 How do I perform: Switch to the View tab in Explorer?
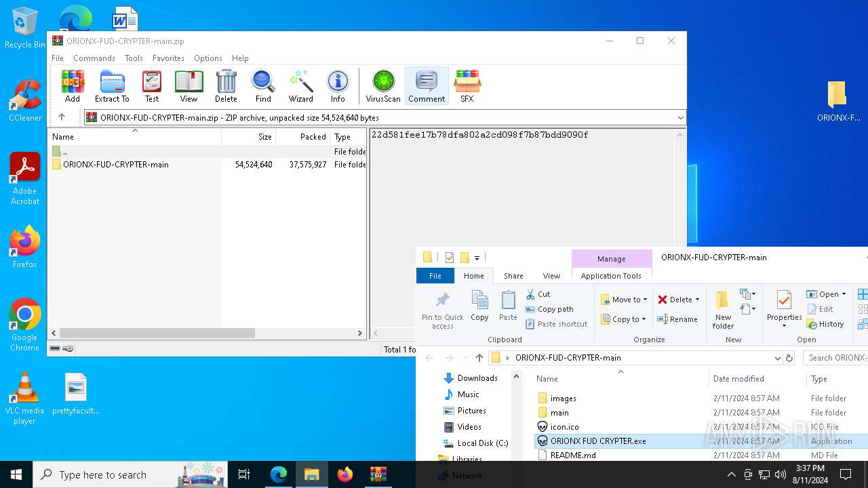[x=551, y=276]
